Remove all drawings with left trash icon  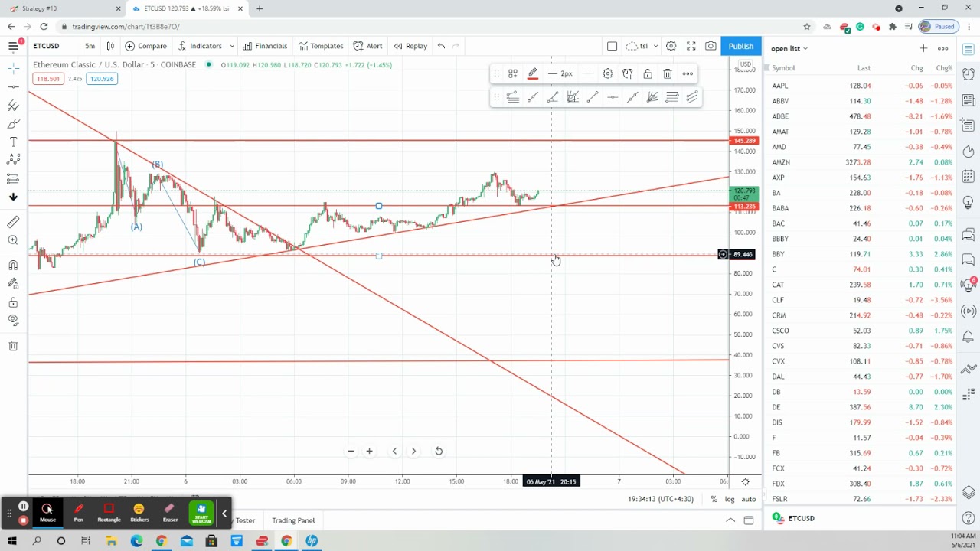click(13, 346)
